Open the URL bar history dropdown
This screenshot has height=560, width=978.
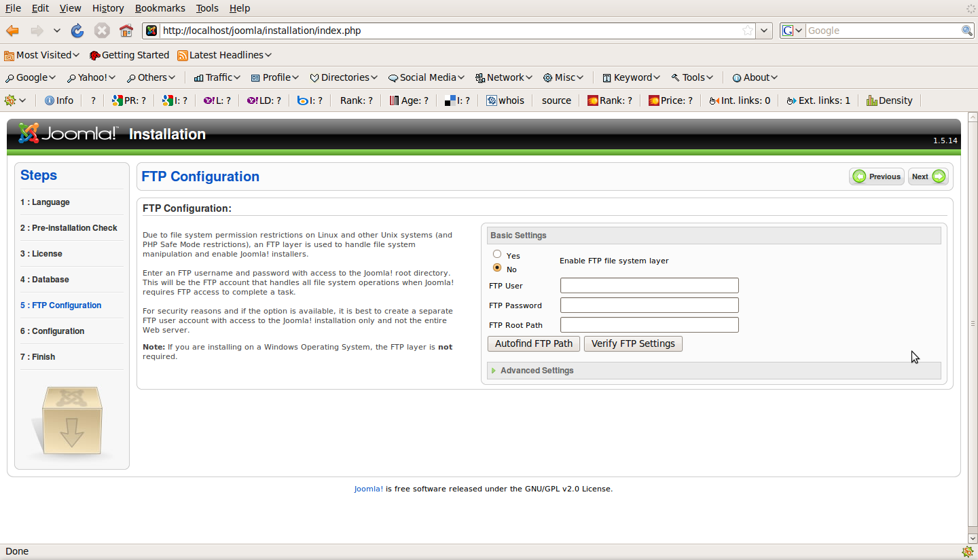coord(765,31)
